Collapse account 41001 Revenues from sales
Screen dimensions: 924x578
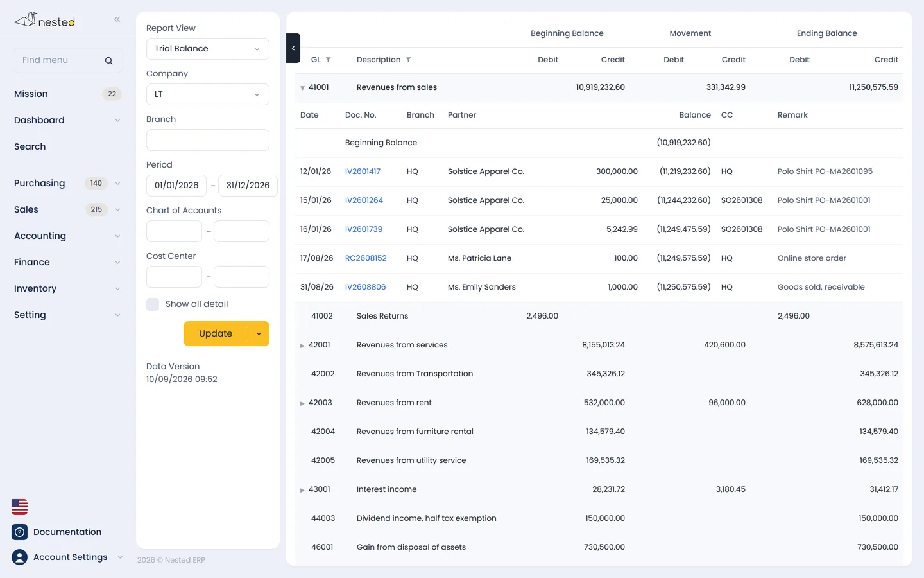tap(302, 88)
